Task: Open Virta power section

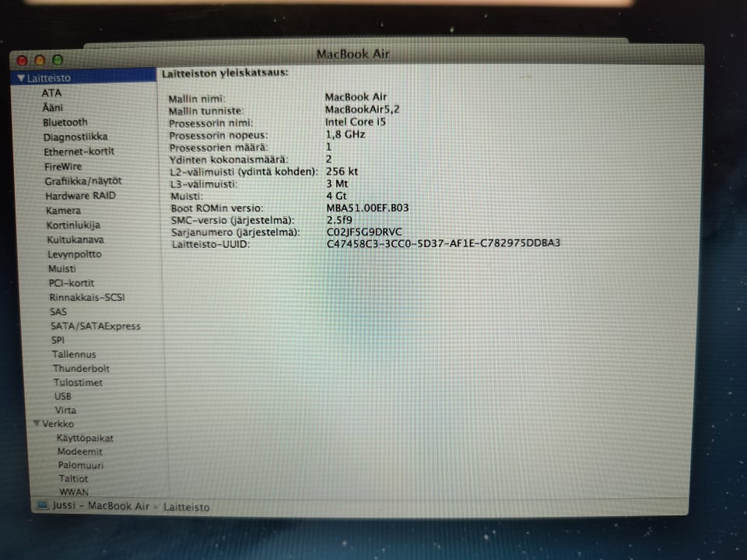Action: 65,410
